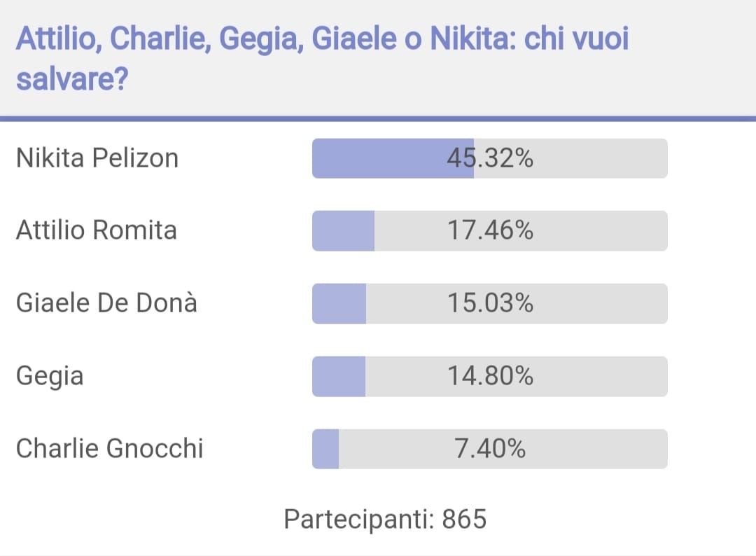Click the 14.80% result bar
The image size is (756, 556).
(490, 376)
